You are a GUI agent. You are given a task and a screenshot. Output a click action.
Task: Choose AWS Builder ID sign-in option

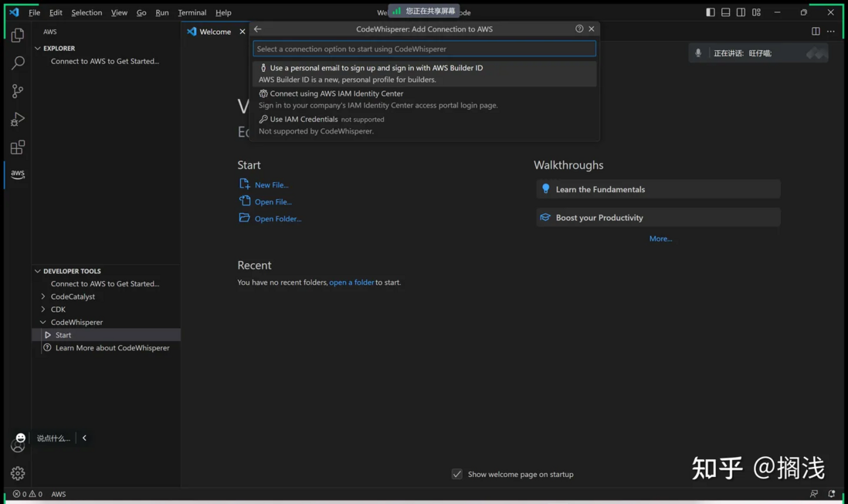click(x=425, y=73)
